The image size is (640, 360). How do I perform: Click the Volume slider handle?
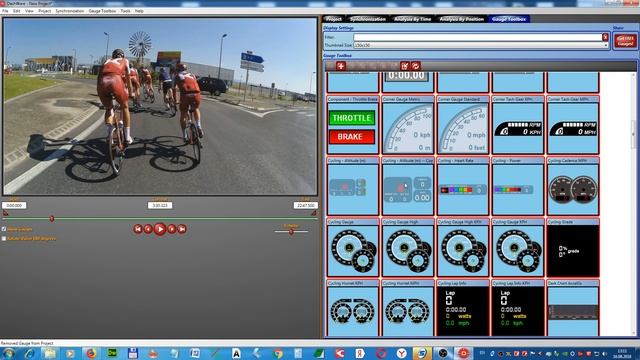pyautogui.click(x=291, y=231)
